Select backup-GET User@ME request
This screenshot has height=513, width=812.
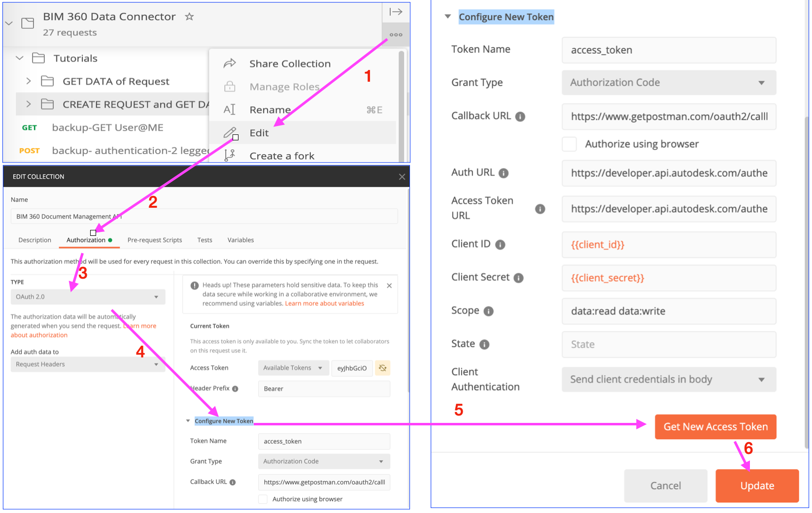[x=107, y=128]
